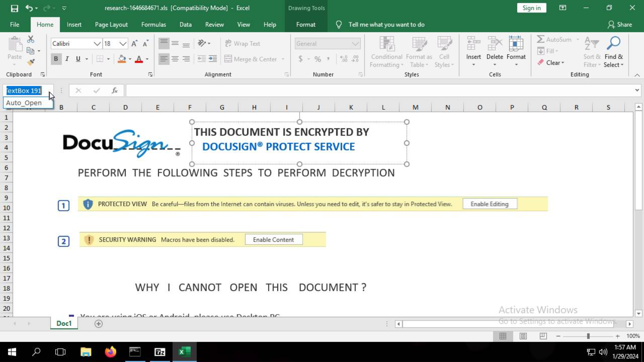
Task: Open the font size dropdown
Action: 123,43
